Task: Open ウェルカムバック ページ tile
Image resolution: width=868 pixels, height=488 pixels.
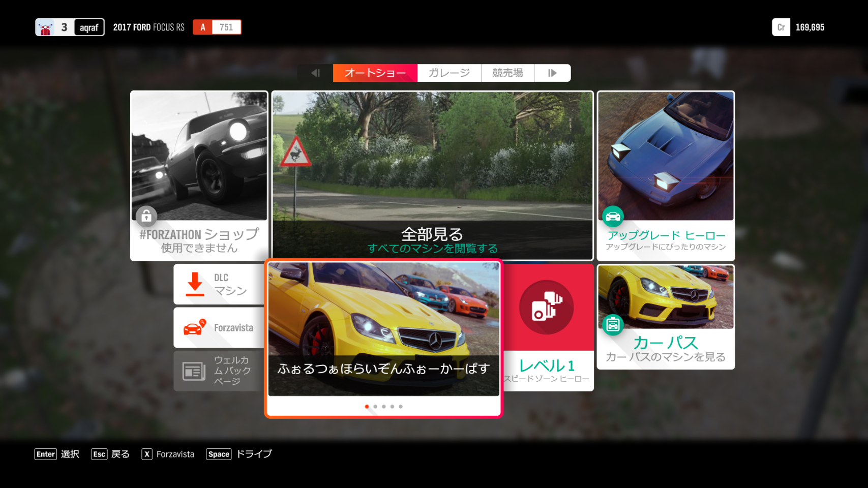Action: 219,371
